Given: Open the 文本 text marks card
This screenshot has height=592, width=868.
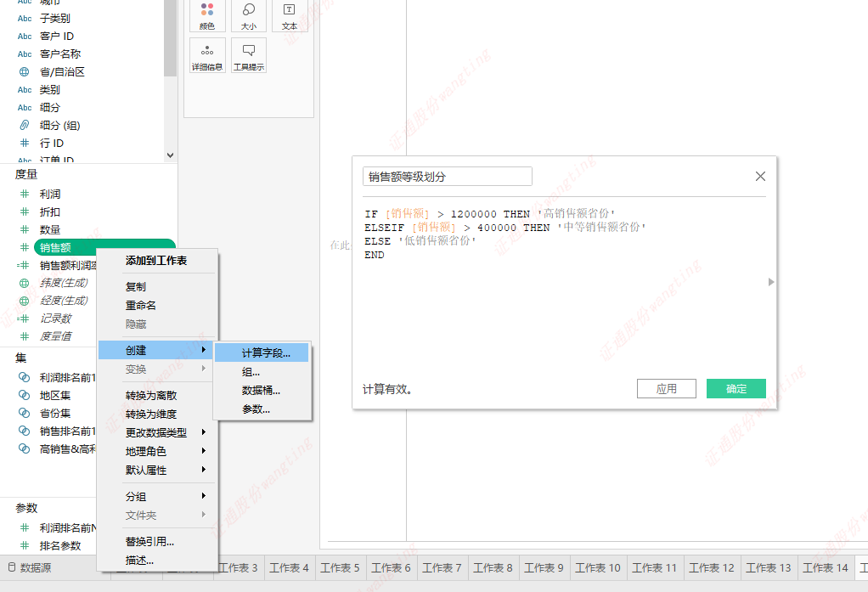Looking at the screenshot, I should 290,15.
